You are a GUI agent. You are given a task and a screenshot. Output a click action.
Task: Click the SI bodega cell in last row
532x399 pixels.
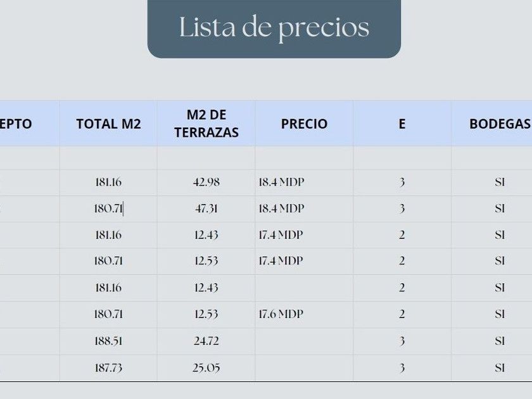point(491,368)
